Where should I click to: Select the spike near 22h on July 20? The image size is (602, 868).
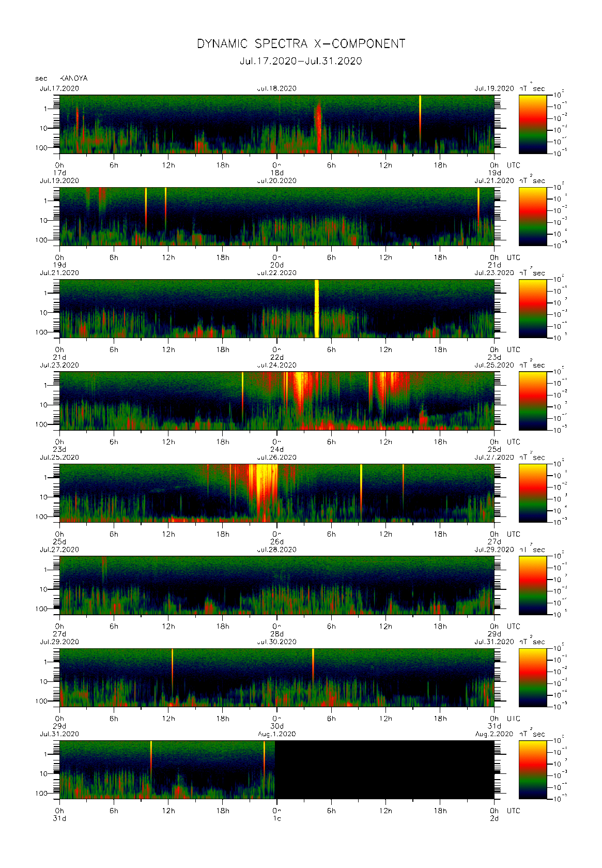(x=478, y=207)
